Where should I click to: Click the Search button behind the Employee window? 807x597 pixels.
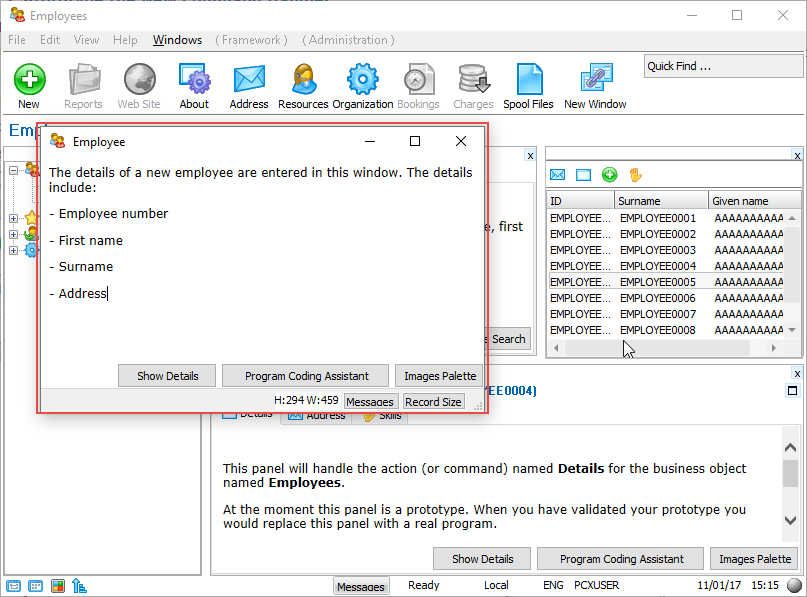[508, 339]
